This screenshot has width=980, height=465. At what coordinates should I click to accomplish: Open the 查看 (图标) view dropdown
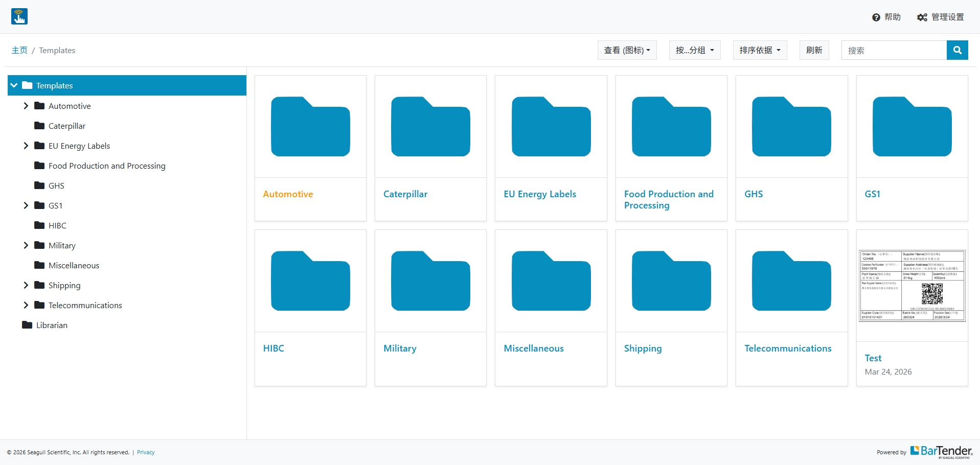click(x=627, y=50)
